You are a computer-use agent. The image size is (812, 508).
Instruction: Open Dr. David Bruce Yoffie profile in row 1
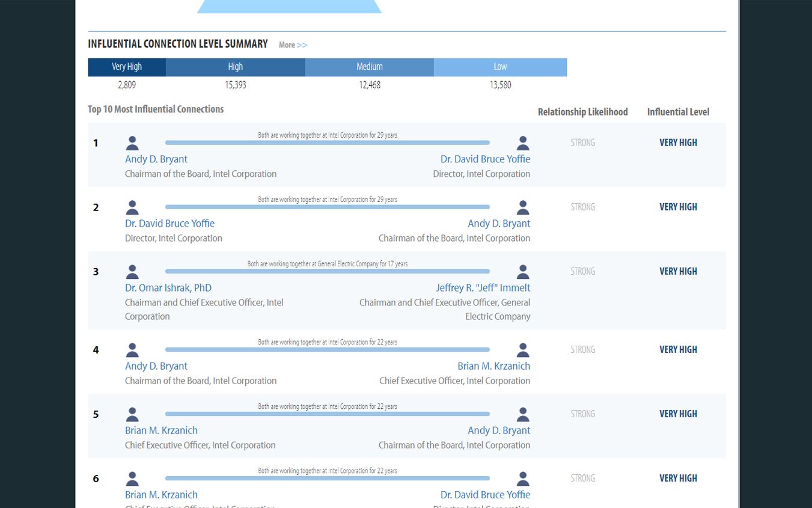click(x=486, y=159)
